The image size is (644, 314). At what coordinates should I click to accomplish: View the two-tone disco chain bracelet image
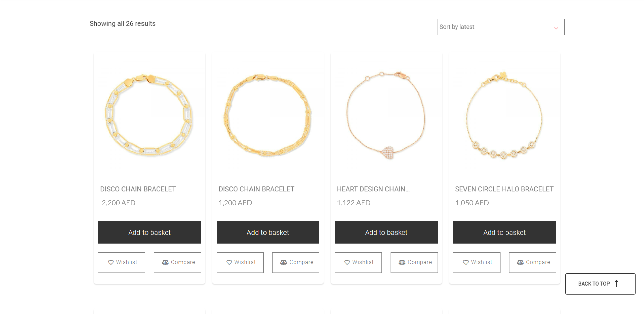149,115
